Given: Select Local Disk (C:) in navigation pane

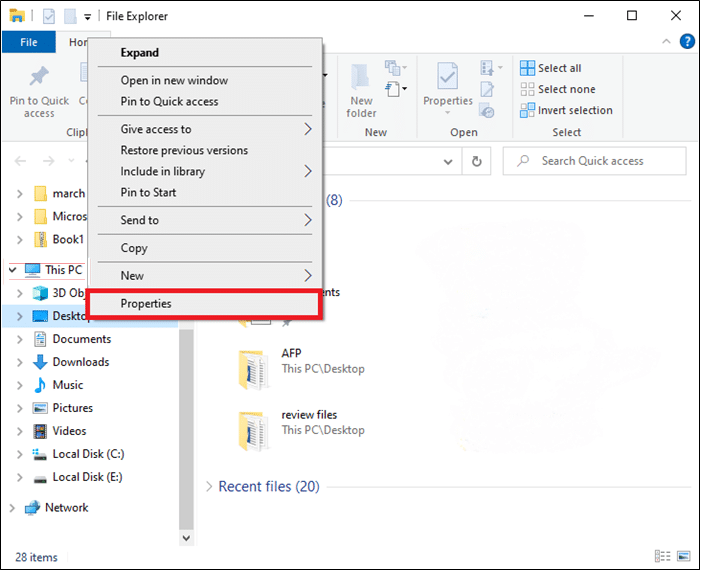Looking at the screenshot, I should tap(88, 454).
